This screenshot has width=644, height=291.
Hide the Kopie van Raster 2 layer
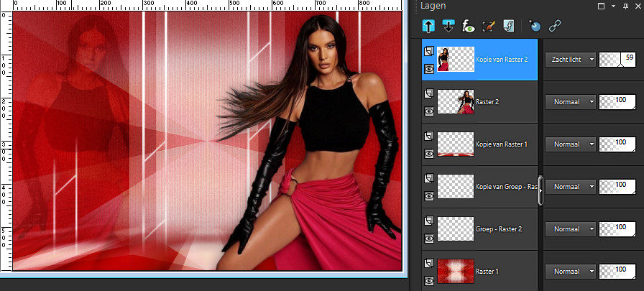click(428, 69)
